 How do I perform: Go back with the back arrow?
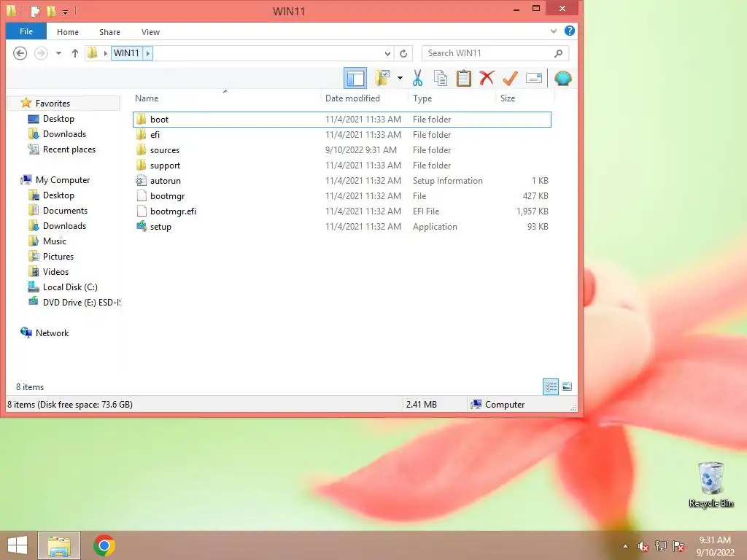(20, 52)
